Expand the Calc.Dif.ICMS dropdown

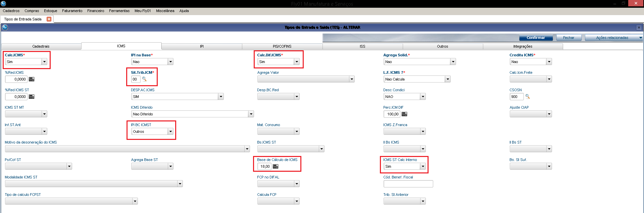point(297,62)
